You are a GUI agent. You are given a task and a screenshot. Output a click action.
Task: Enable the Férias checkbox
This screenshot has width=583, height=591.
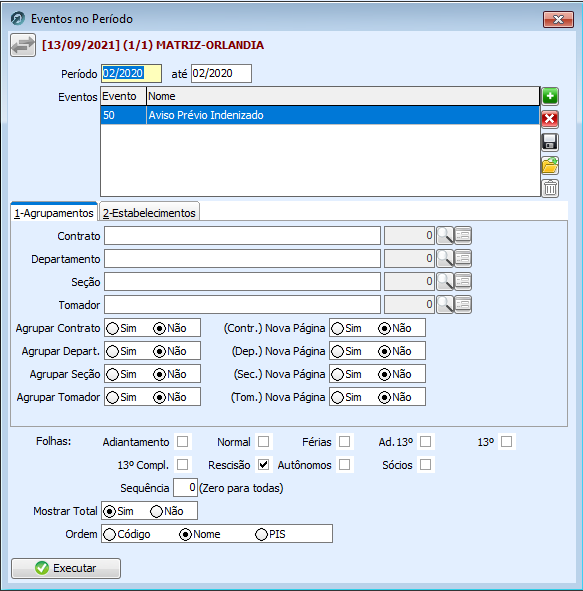click(x=344, y=441)
